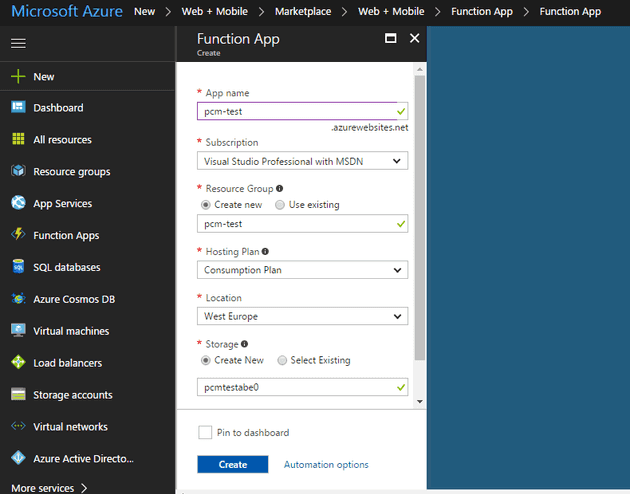Open the Subscription dropdown
630x494 pixels.
[303, 161]
